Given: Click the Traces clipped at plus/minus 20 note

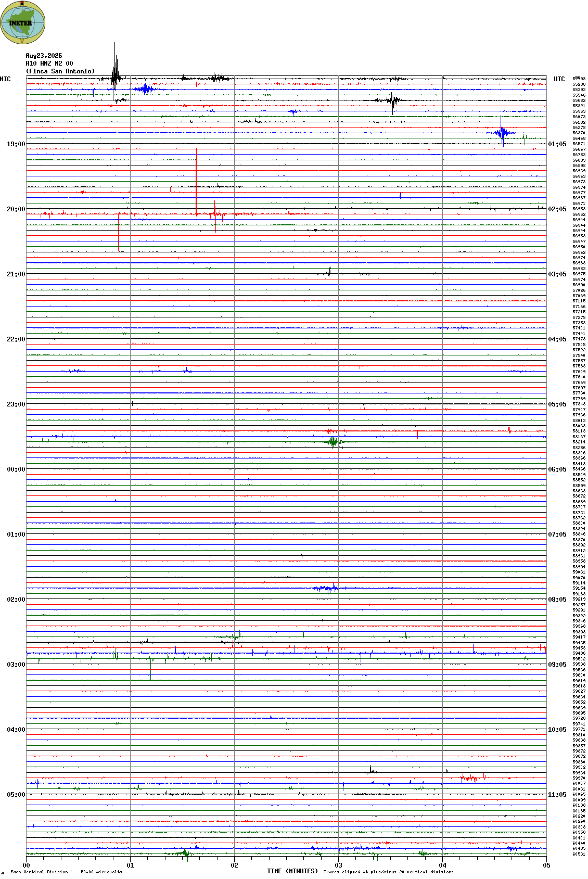Looking at the screenshot, I should [388, 872].
